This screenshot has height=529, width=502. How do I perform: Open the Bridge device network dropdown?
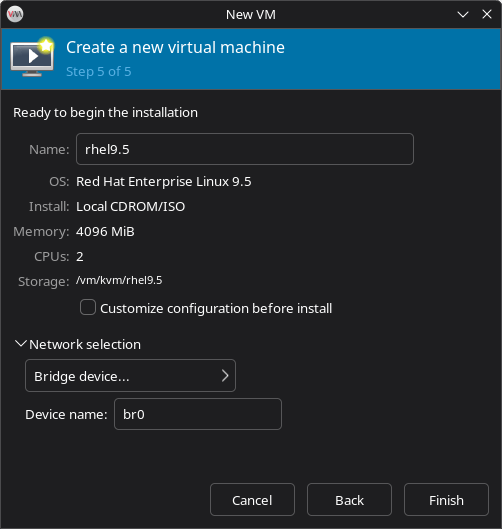click(130, 375)
